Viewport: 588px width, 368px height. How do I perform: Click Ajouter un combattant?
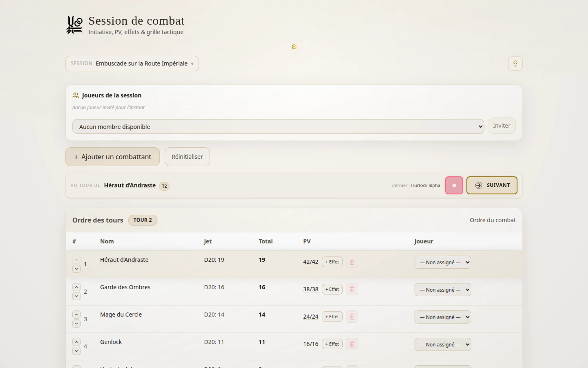[x=112, y=157]
